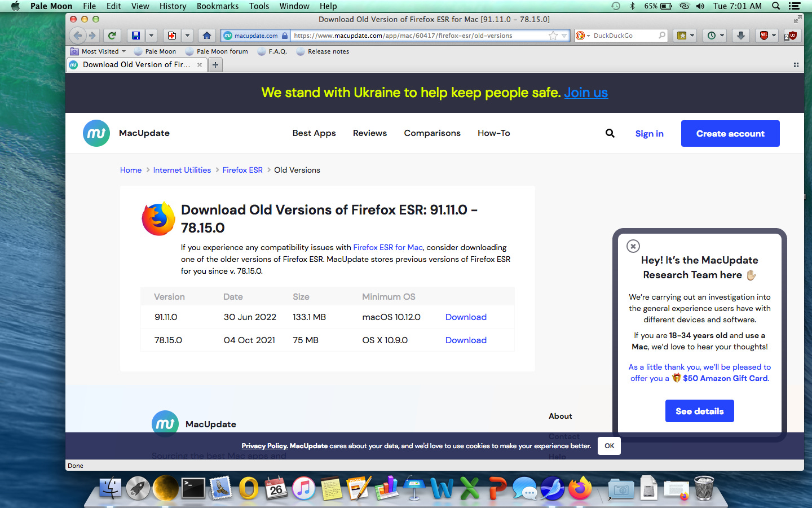Close the Download Old Version tab
812x508 pixels.
coord(200,65)
